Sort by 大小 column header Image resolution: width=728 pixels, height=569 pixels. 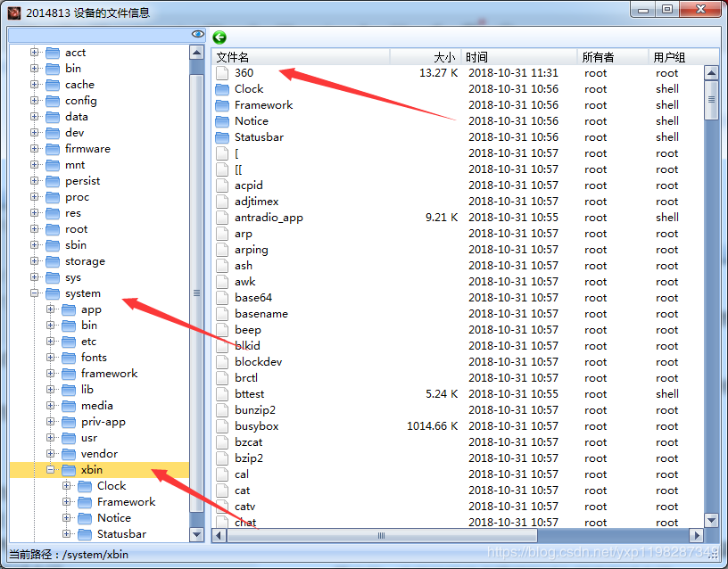point(425,56)
